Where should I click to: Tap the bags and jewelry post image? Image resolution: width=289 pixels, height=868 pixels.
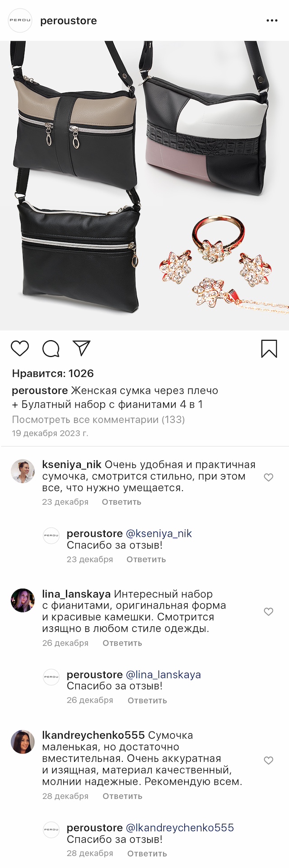(144, 186)
